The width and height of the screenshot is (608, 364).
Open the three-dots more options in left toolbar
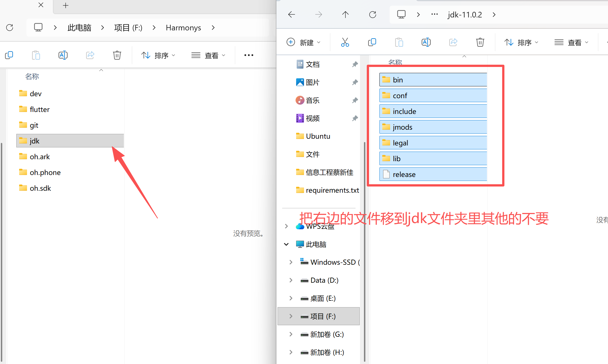pos(249,55)
